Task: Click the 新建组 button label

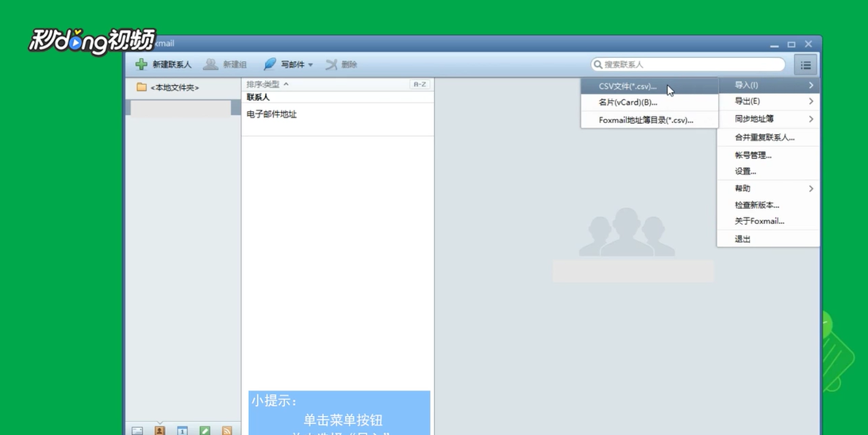Action: click(235, 65)
